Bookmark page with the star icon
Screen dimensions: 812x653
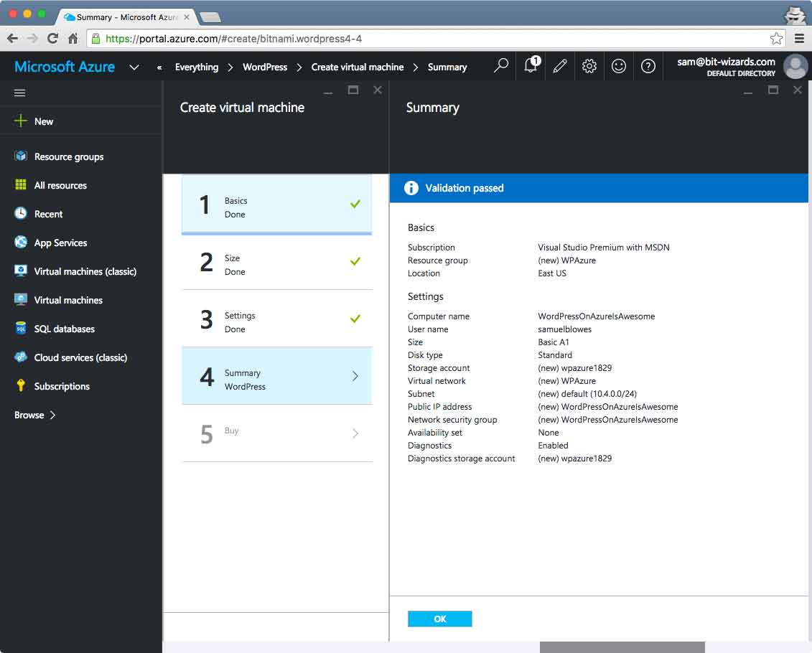click(776, 38)
